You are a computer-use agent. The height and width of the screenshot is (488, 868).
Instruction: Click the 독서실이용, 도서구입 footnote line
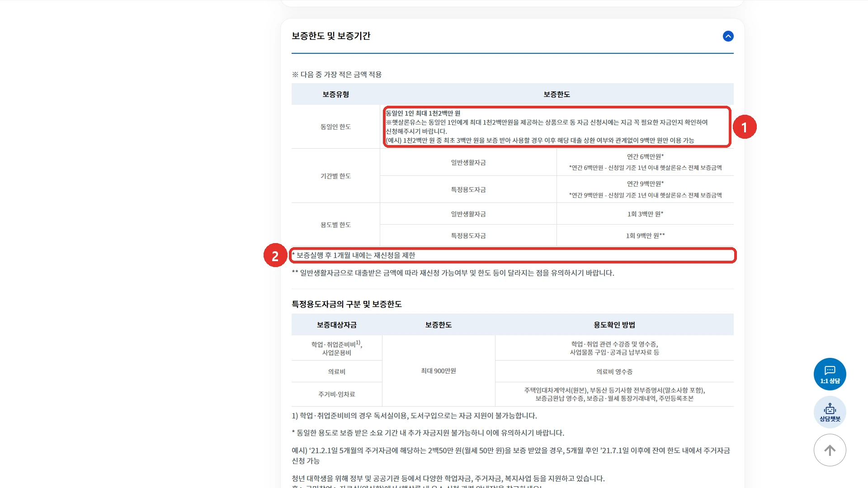point(414,416)
